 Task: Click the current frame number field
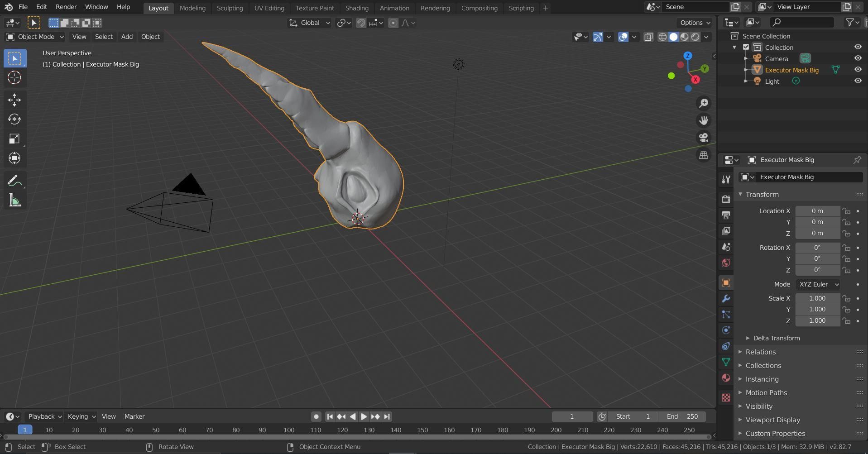(x=572, y=416)
